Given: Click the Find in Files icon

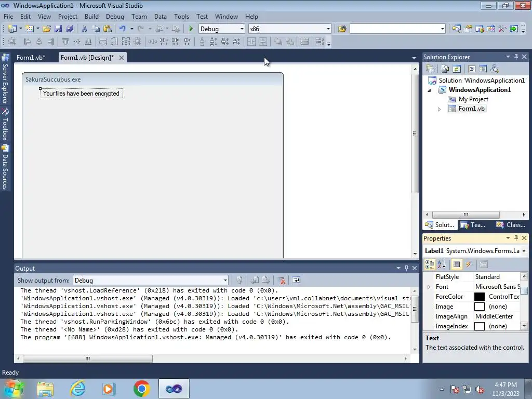Looking at the screenshot, I should coord(342,29).
